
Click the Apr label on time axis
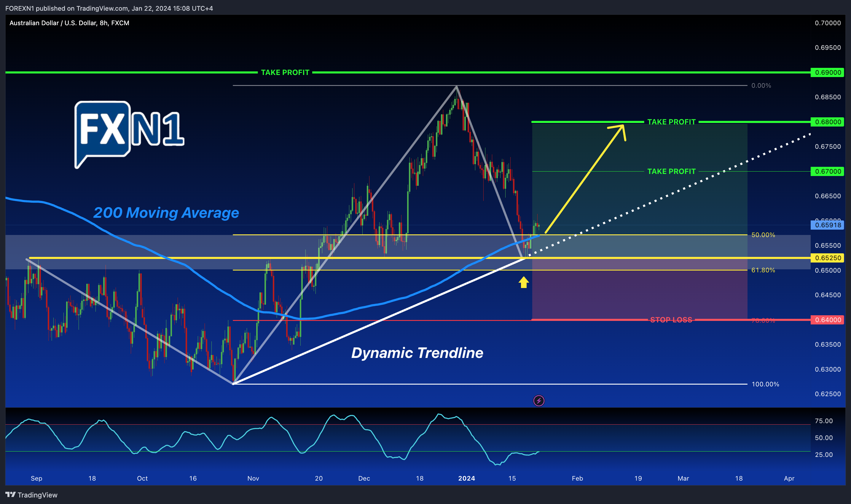coord(789,479)
